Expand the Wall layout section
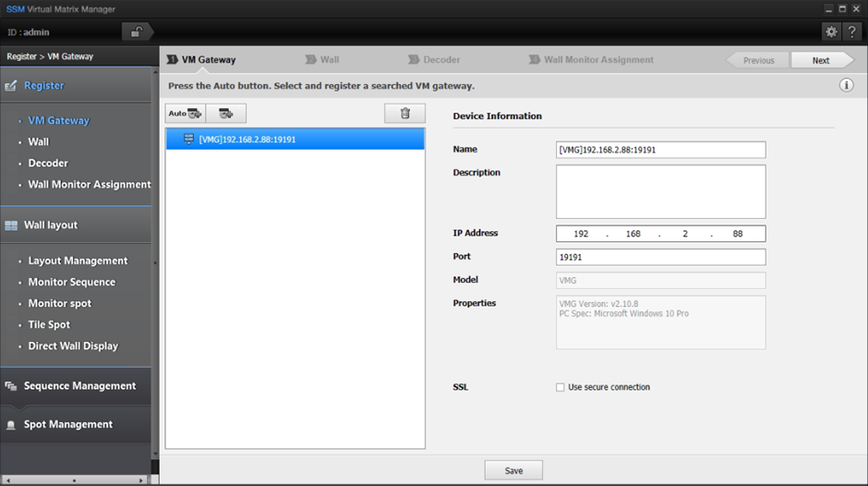868x486 pixels. (x=76, y=225)
